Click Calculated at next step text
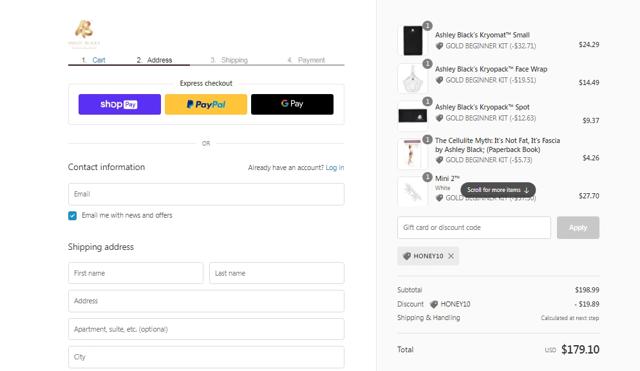Screen dimensions: 640x371 (x=570, y=318)
